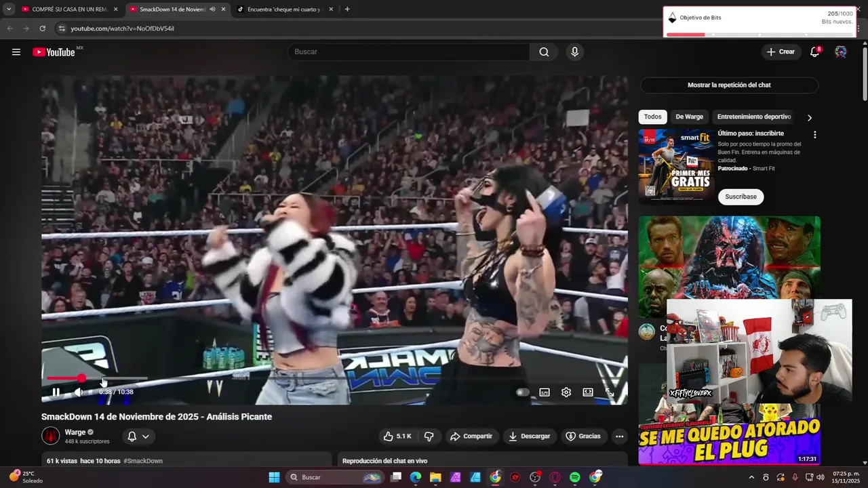Screen dimensions: 868x488
Task: Open File Explorer from taskbar
Action: click(x=435, y=477)
